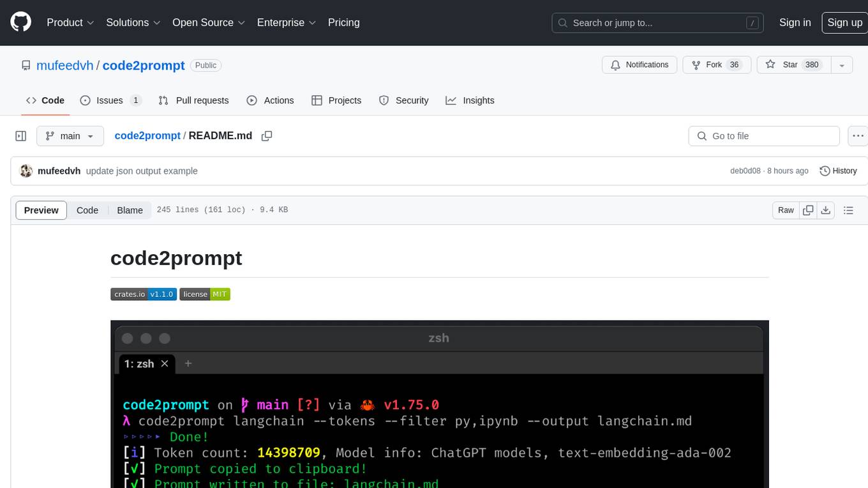
Task: Open the star lists dropdown arrow
Action: click(842, 65)
